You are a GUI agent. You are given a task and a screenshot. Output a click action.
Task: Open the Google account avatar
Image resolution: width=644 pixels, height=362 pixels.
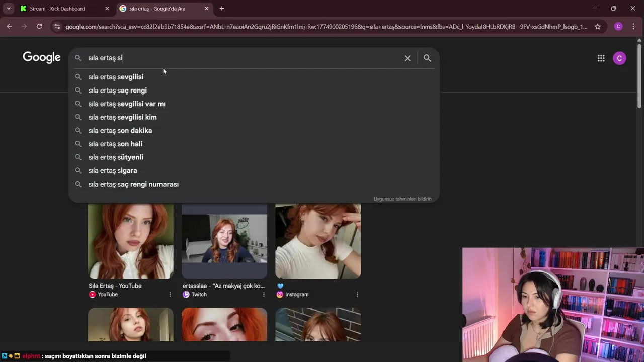pyautogui.click(x=619, y=58)
